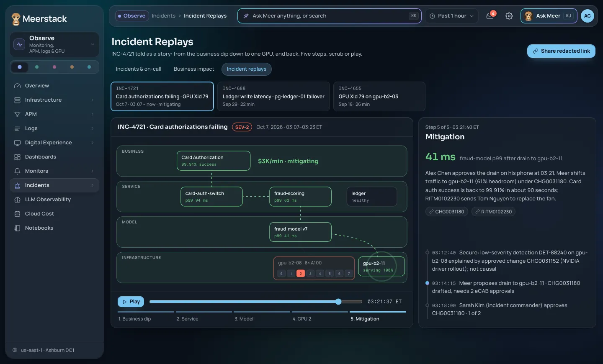Expand the Logs submenu chevron
Image resolution: width=603 pixels, height=364 pixels.
(x=93, y=128)
